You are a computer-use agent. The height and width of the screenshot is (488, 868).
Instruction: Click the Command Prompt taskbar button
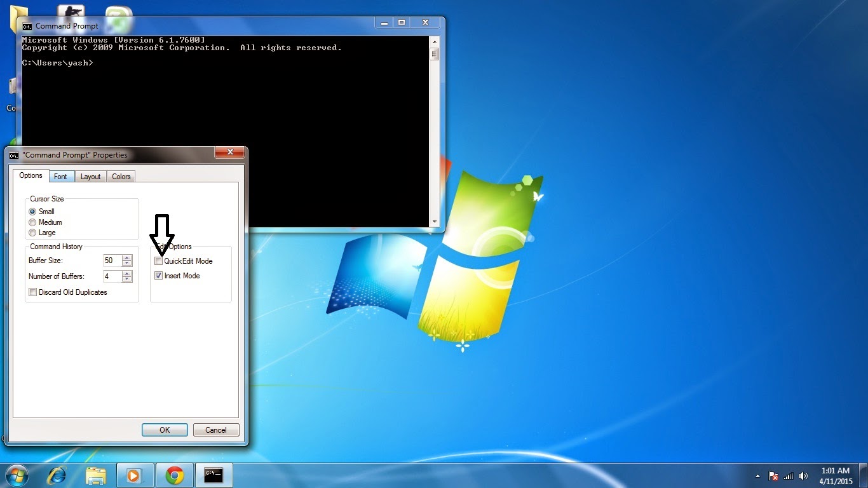(214, 475)
